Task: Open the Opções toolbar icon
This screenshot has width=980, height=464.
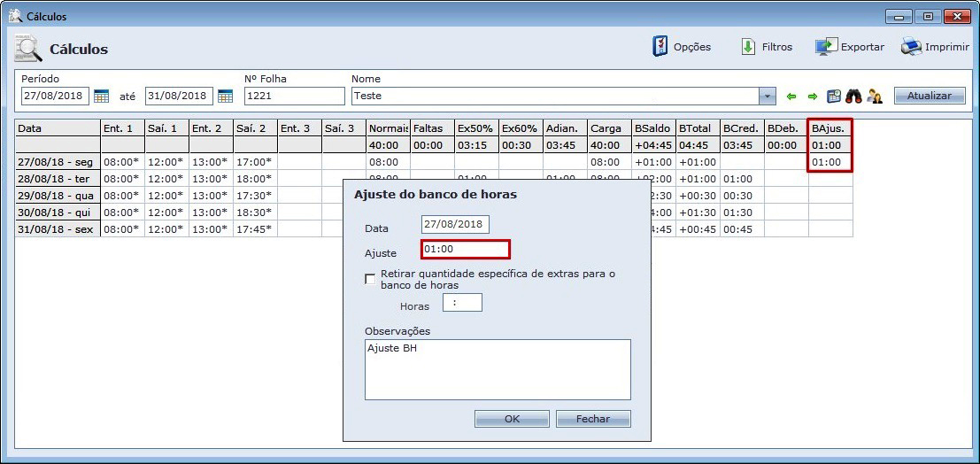Action: coord(660,47)
